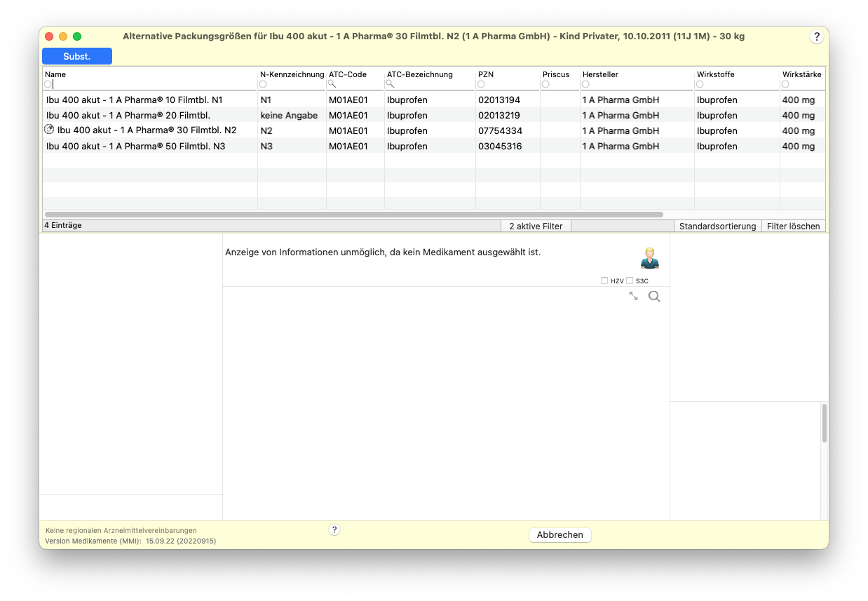Viewport: 868px width, 601px height.
Task: Sort by Wirkstärke column header
Action: click(x=802, y=74)
